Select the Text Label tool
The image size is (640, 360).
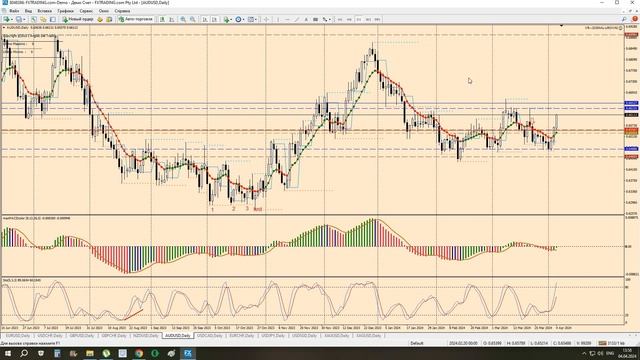(x=316, y=19)
